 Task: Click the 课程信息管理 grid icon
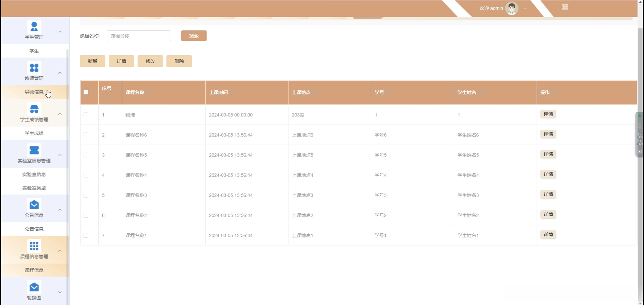34,246
